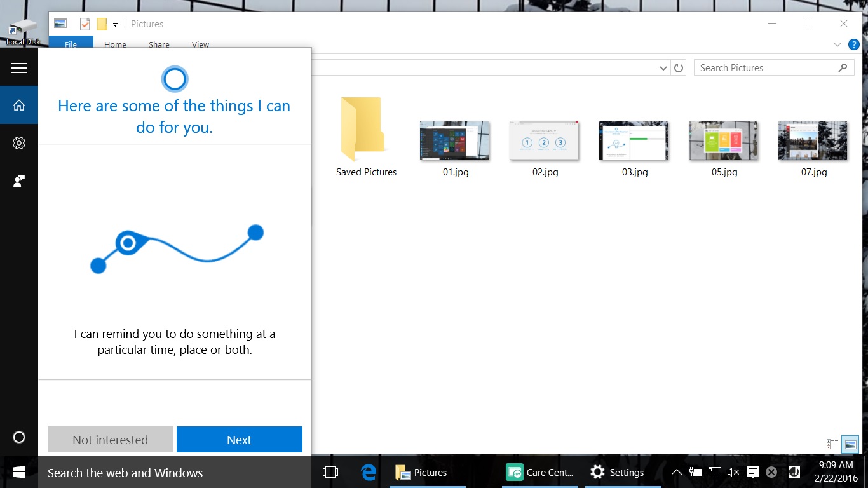Open the File tab in Explorer
The image size is (868, 488).
pyautogui.click(x=71, y=44)
